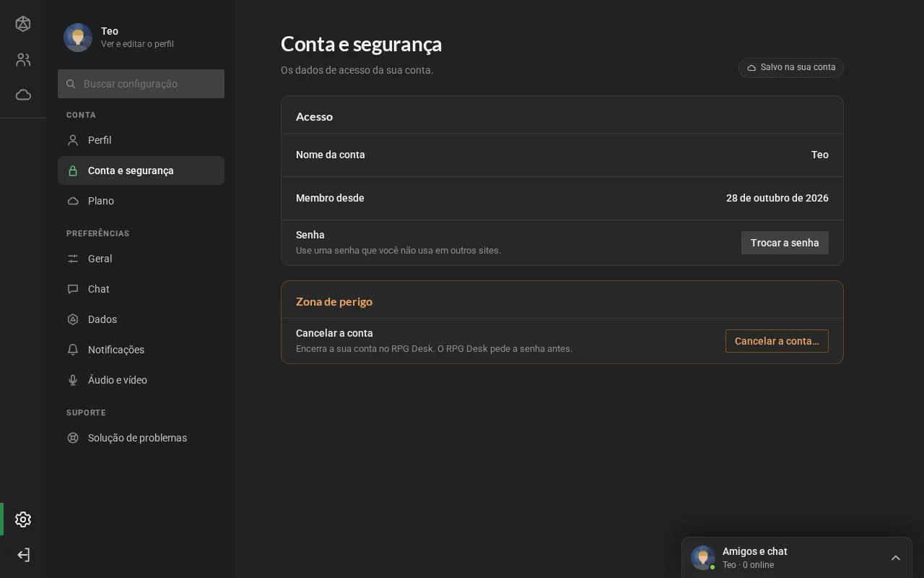Click the lifebuoy icon beside Solução de problemas
Image resolution: width=924 pixels, height=578 pixels.
pos(73,438)
